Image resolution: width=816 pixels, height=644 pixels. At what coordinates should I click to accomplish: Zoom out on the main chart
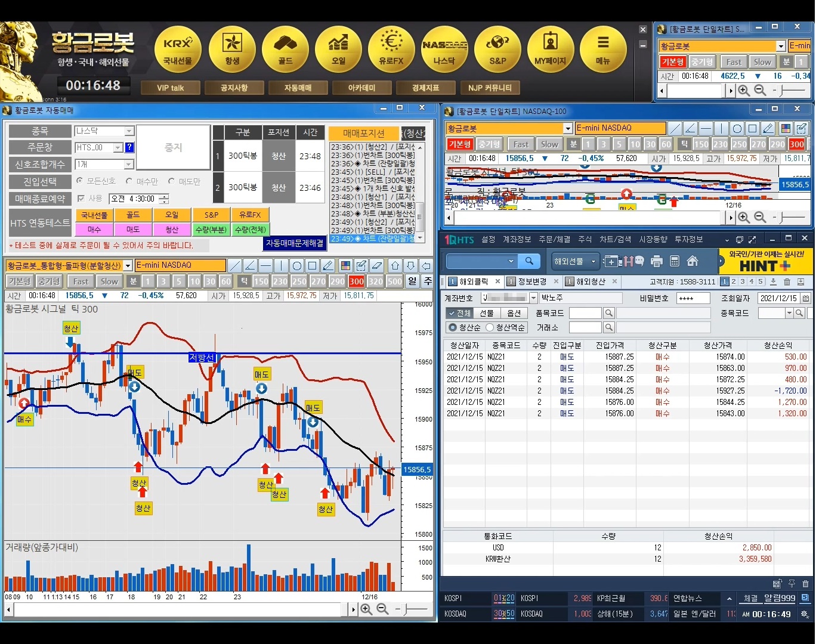pos(382,609)
